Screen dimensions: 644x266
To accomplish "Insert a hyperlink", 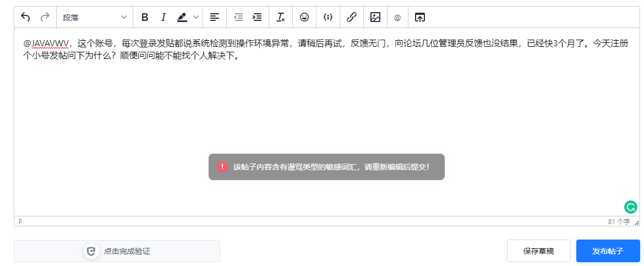I will point(352,17).
